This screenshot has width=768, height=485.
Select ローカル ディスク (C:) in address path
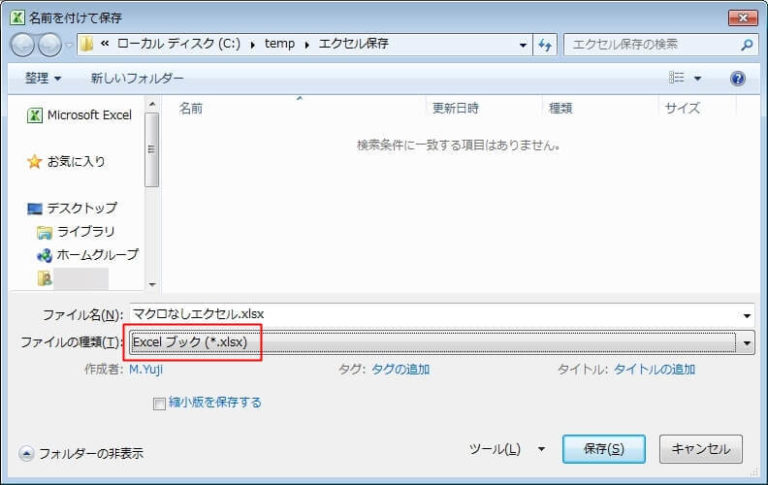coord(179,44)
